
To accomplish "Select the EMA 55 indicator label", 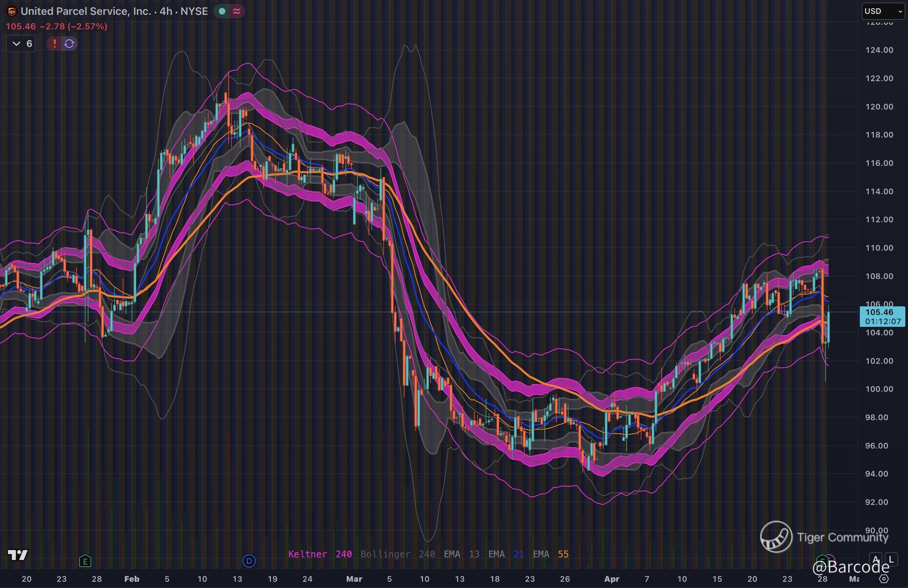I will [551, 554].
